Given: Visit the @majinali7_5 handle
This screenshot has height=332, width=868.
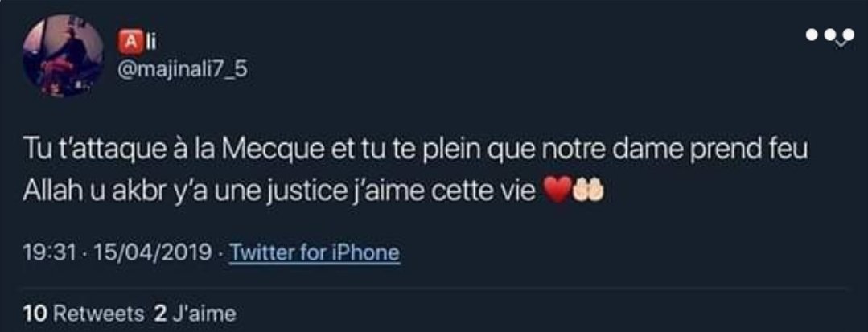Looking at the screenshot, I should click(183, 70).
